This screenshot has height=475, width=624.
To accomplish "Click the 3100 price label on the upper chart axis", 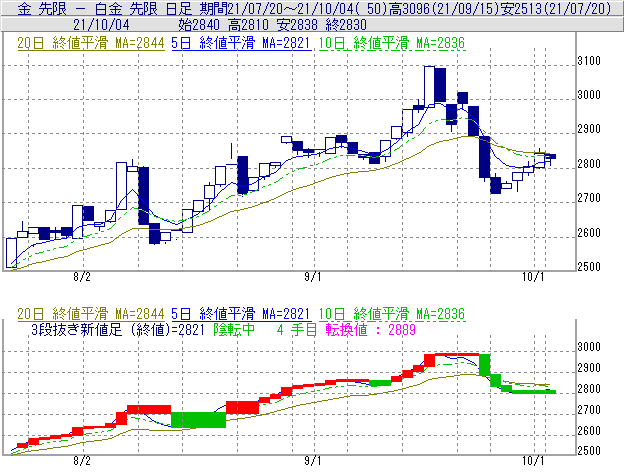I will tap(589, 61).
